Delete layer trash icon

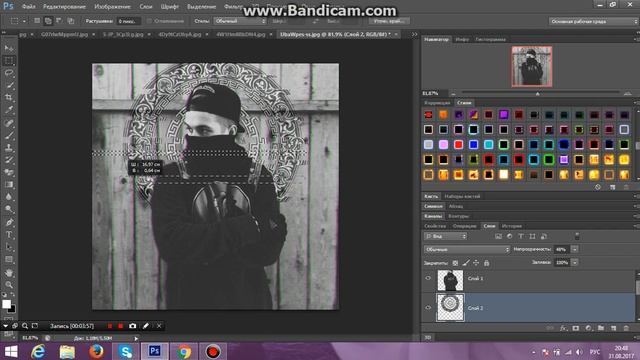click(x=626, y=328)
